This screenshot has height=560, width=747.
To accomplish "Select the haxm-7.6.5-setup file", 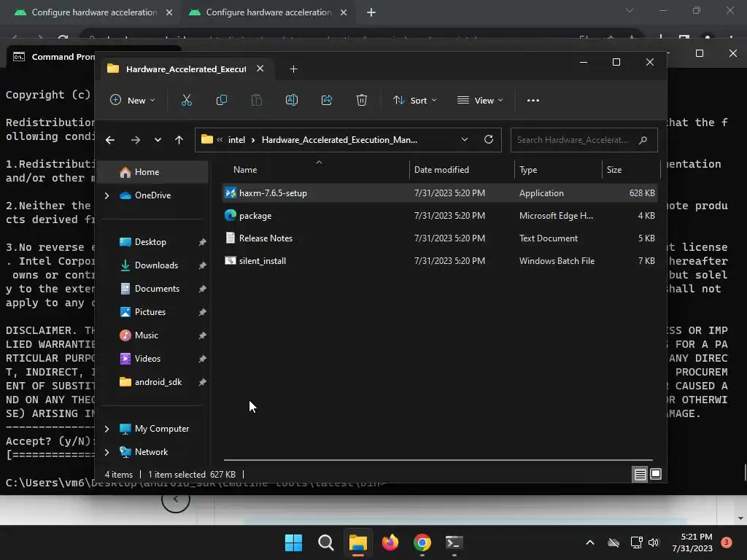I will [x=440, y=192].
